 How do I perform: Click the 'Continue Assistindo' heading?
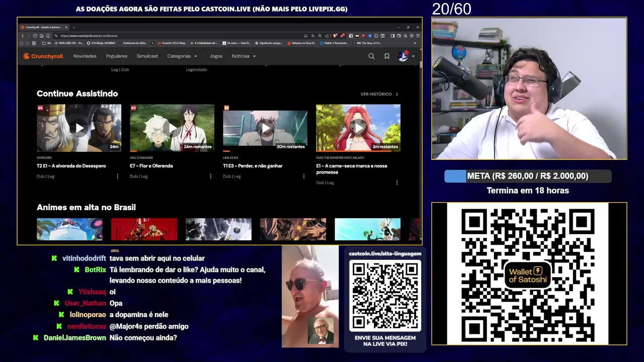coord(77,94)
